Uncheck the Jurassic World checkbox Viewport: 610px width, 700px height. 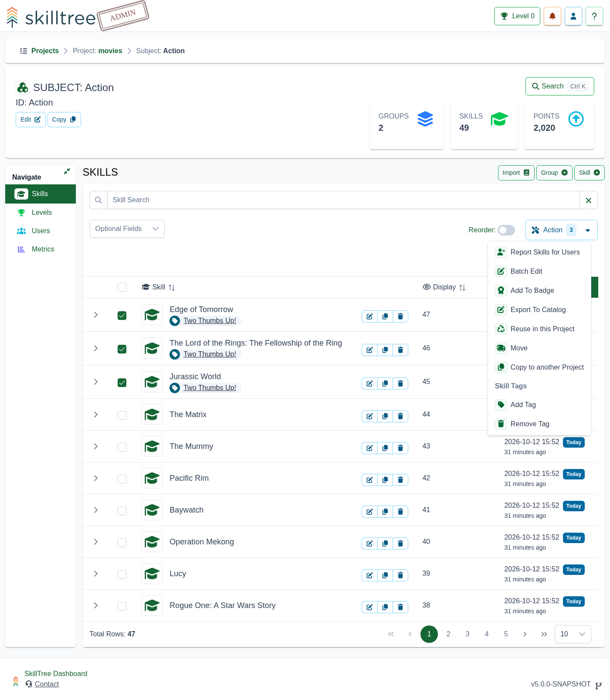tap(122, 383)
